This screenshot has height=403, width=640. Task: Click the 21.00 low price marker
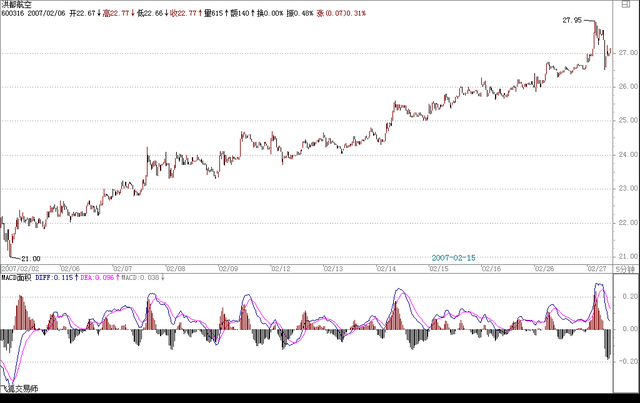(x=31, y=258)
